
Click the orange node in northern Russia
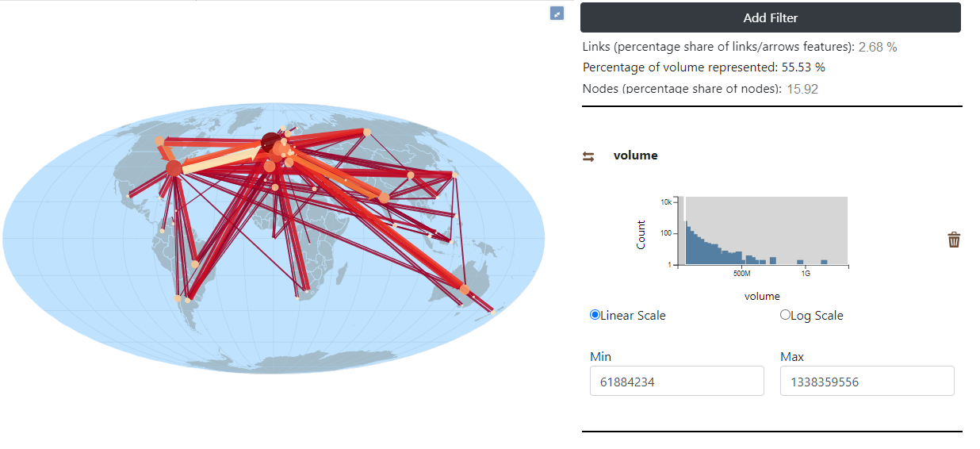pos(367,132)
